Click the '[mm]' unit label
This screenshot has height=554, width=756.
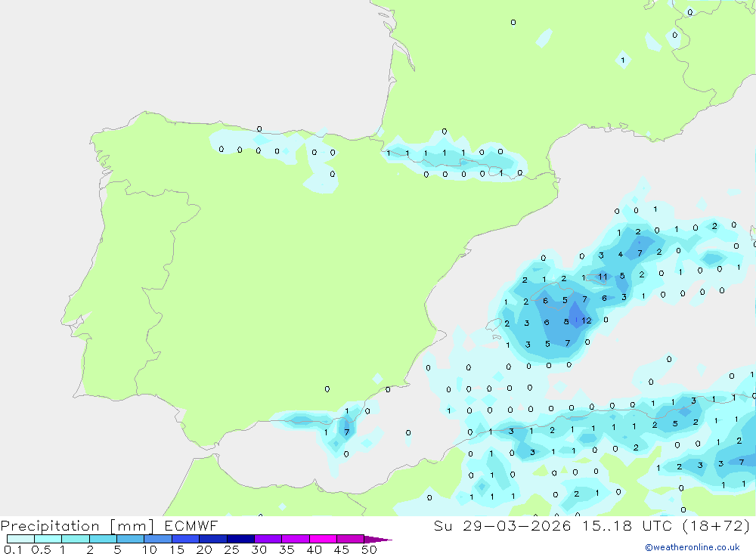click(132, 526)
